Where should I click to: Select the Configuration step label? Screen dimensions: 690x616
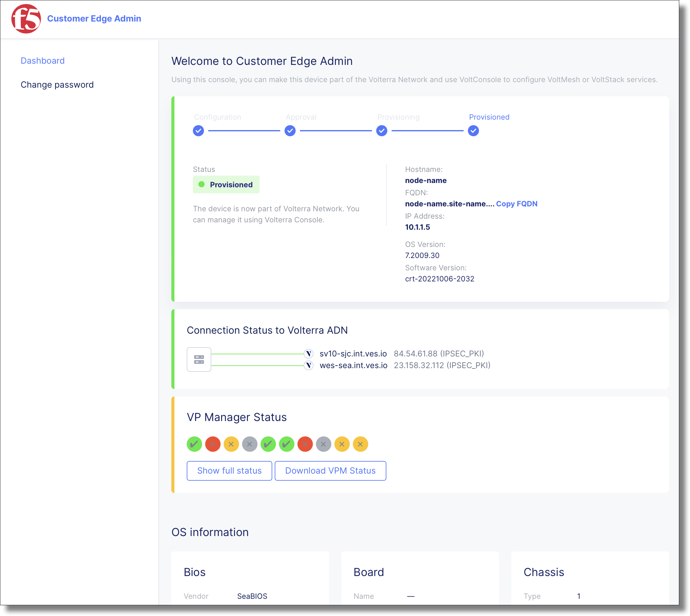(218, 117)
